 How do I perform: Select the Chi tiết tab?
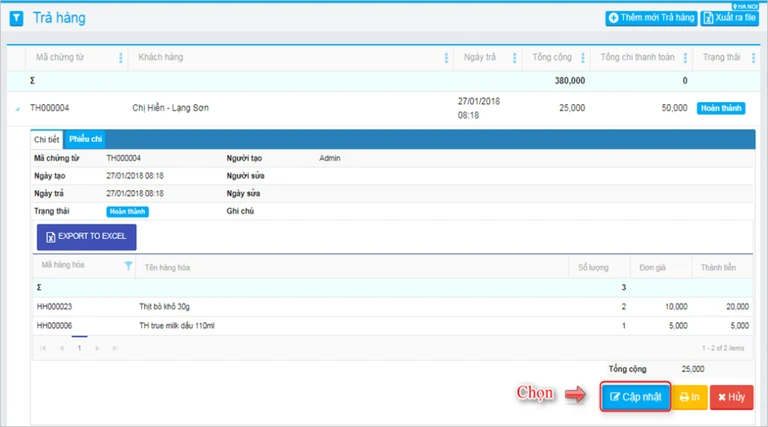coord(47,140)
